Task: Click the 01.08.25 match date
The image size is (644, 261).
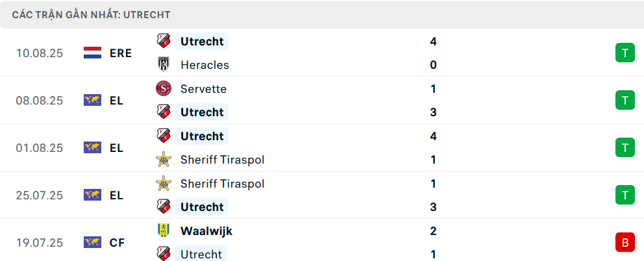Action: [x=40, y=148]
